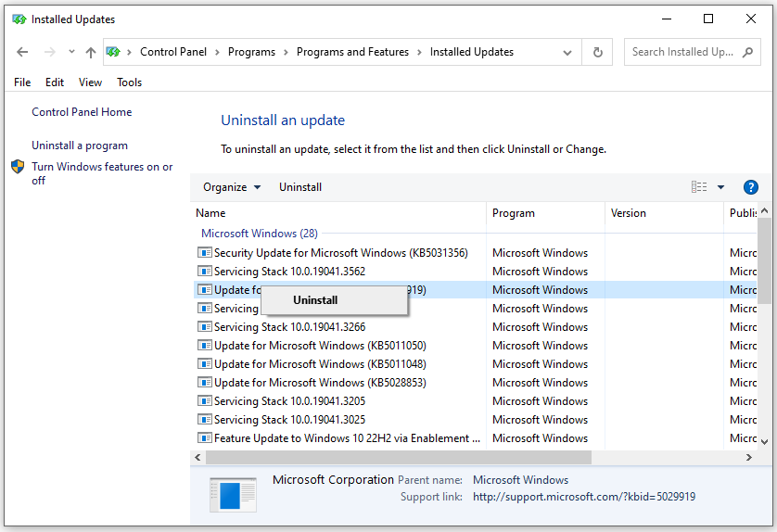Viewport: 777px width, 532px height.
Task: Expand chevron after Control Panel breadcrumb
Action: click(217, 53)
